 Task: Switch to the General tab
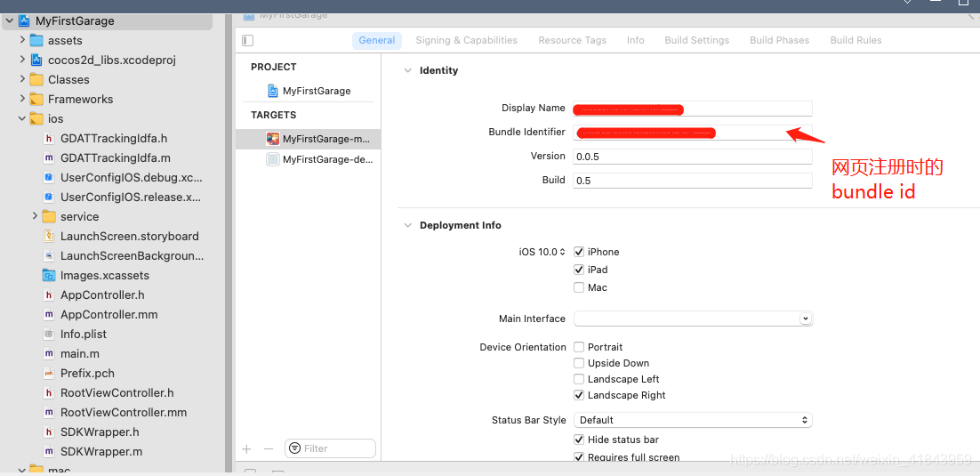(x=377, y=40)
